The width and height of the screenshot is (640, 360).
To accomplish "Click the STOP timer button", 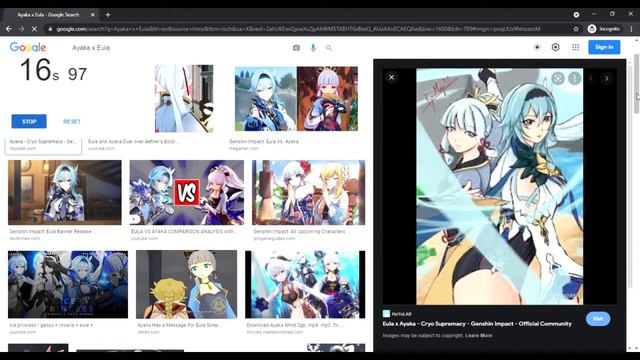I will pos(29,122).
